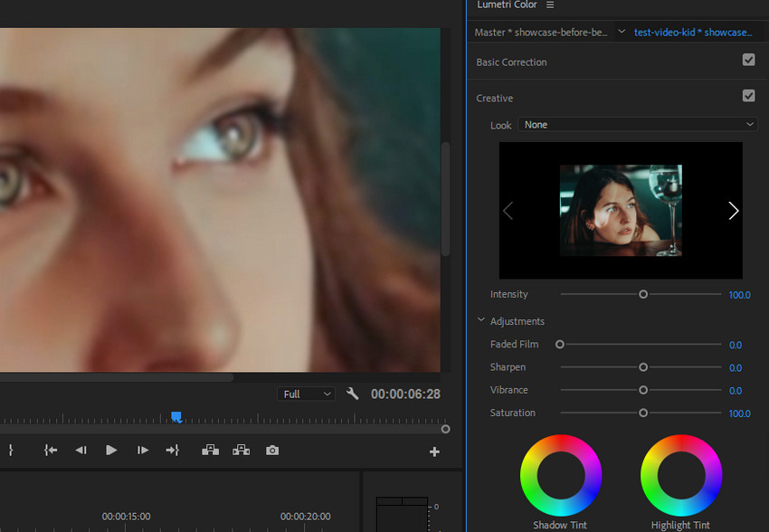Viewport: 769px width, 532px height.
Task: Click the Go to In point icon
Action: coord(51,450)
